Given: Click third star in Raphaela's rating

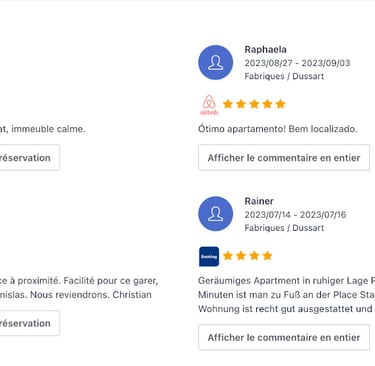Looking at the screenshot, I should click(x=254, y=104).
